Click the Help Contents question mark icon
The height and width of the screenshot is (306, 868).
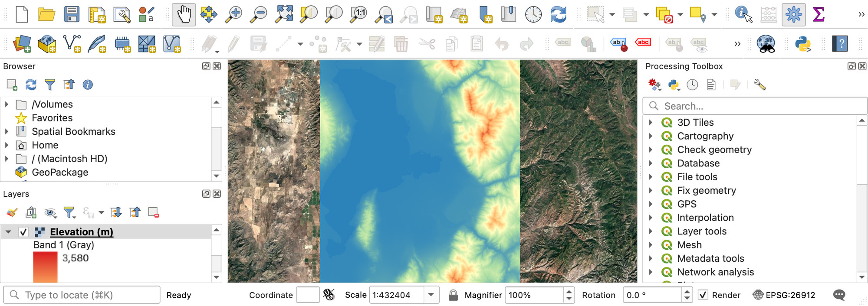click(x=840, y=44)
